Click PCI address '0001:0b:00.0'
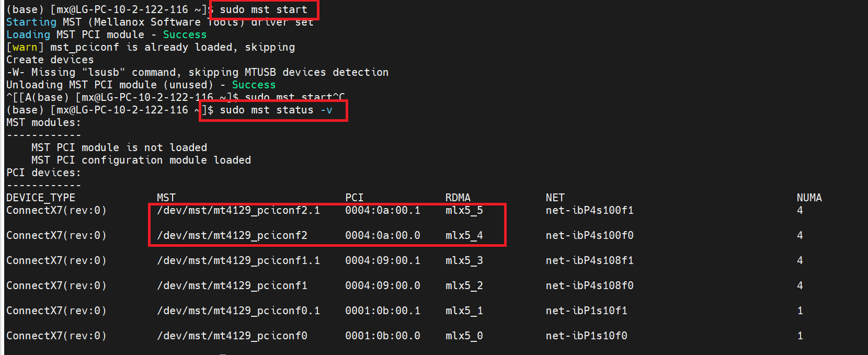The height and width of the screenshot is (355, 868). click(383, 336)
